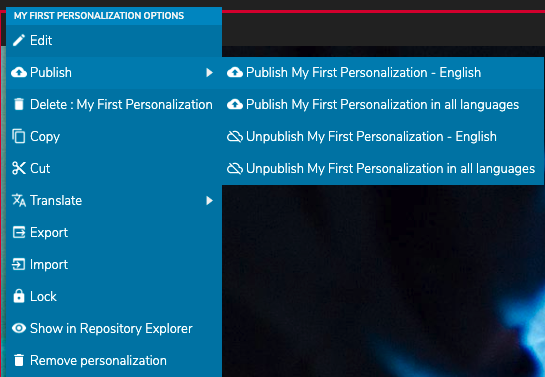Click the pencil icon next to Edit
This screenshot has height=377, width=545.
(x=19, y=40)
